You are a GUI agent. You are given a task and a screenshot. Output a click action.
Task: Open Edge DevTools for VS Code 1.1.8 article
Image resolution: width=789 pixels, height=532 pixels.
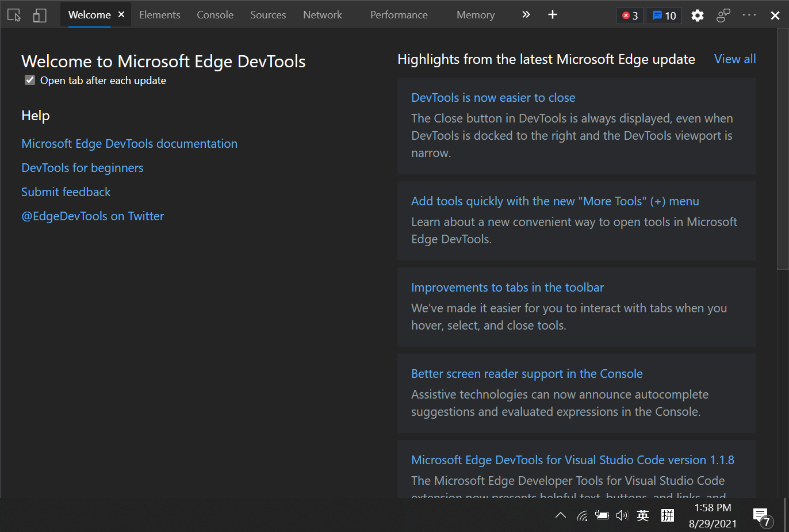tap(573, 460)
